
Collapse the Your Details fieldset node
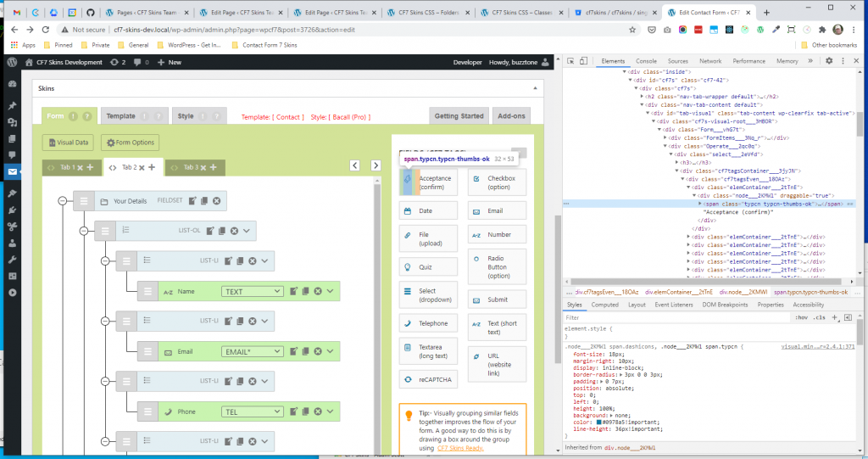pyautogui.click(x=62, y=201)
